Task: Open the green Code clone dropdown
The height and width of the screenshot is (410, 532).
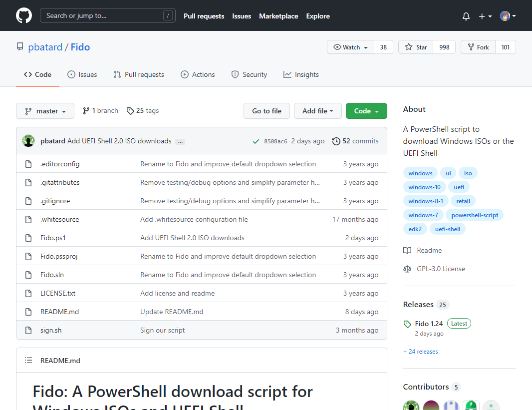Action: pos(366,111)
